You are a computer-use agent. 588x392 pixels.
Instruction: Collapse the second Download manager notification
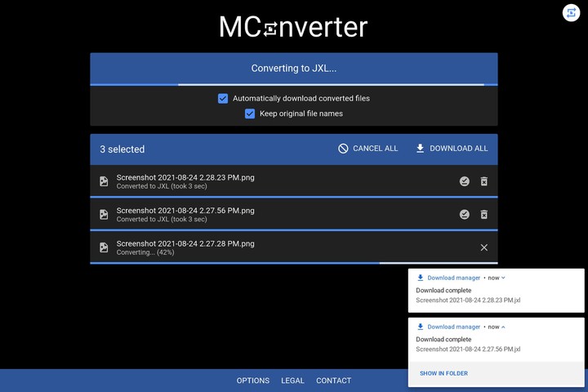pyautogui.click(x=503, y=327)
